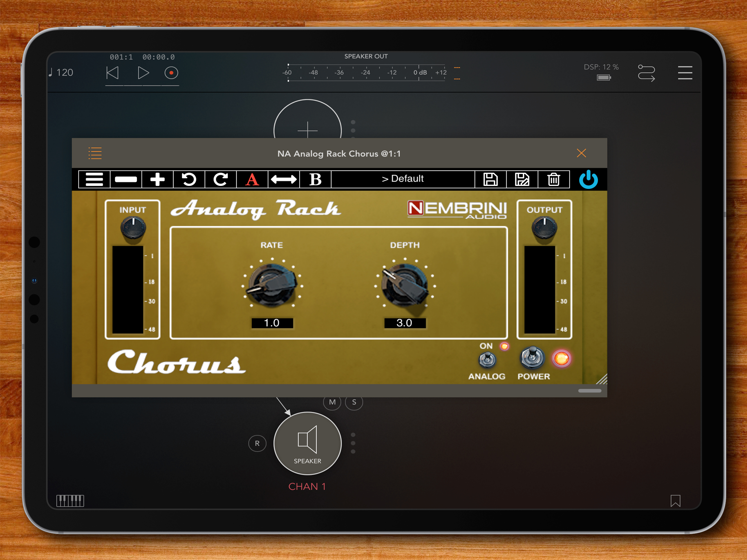Open the Default preset selector

click(402, 179)
